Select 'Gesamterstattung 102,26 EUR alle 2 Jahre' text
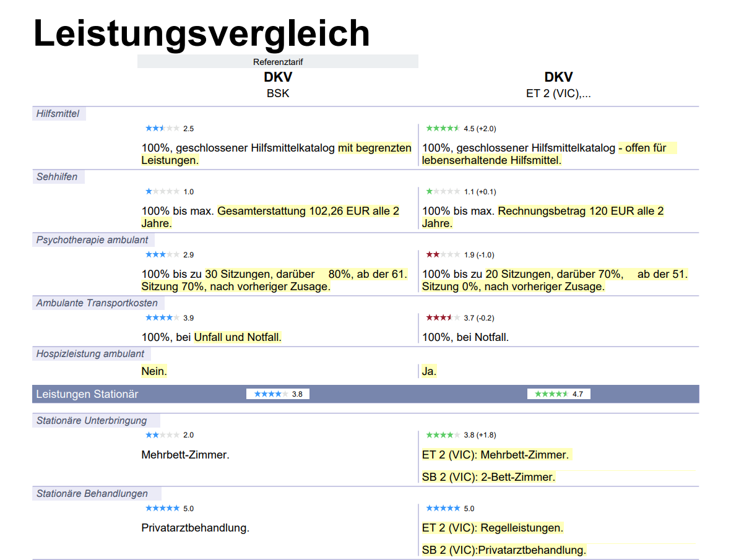This screenshot has width=731, height=560. tap(270, 217)
